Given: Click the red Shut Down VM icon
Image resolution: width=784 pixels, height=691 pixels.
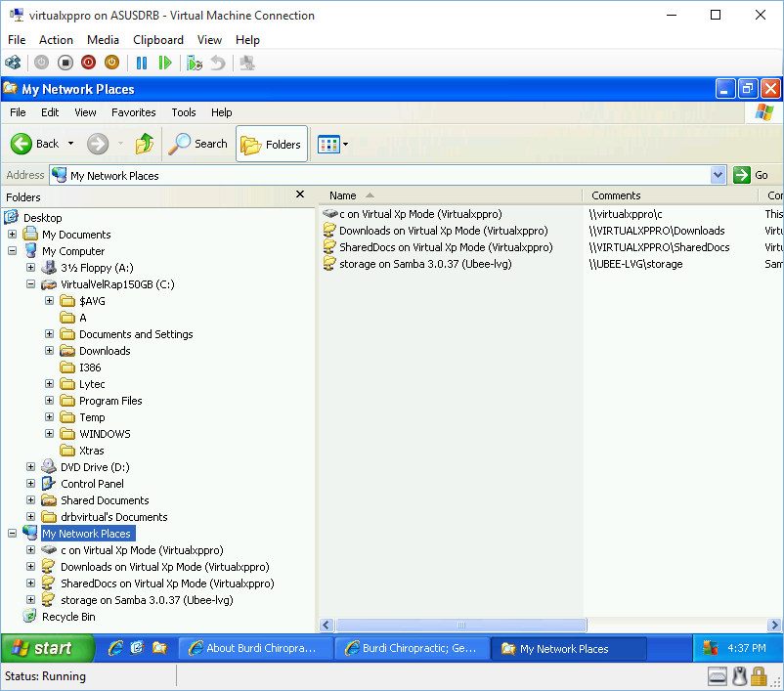Looking at the screenshot, I should pos(89,63).
